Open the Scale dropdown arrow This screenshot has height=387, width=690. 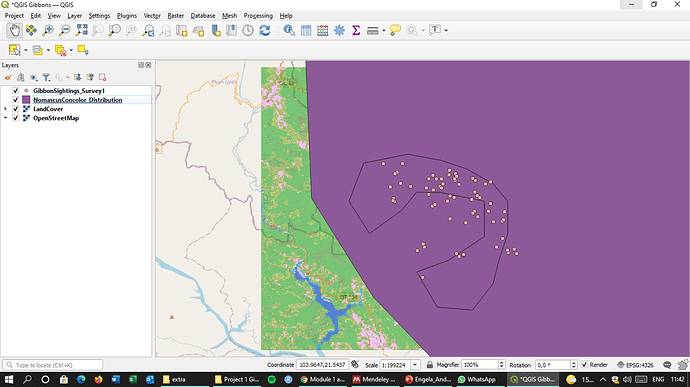pyautogui.click(x=415, y=365)
